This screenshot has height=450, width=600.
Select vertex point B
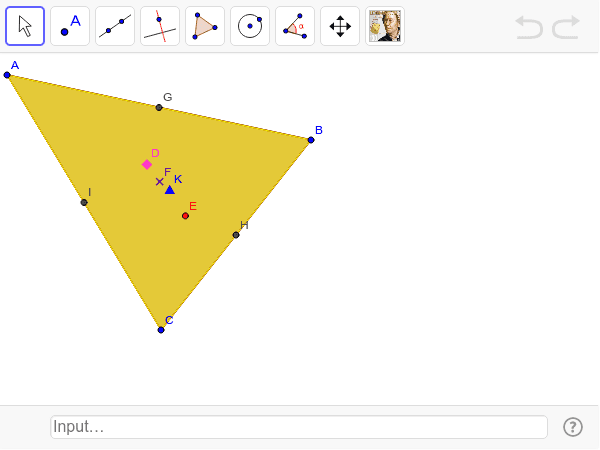click(311, 140)
